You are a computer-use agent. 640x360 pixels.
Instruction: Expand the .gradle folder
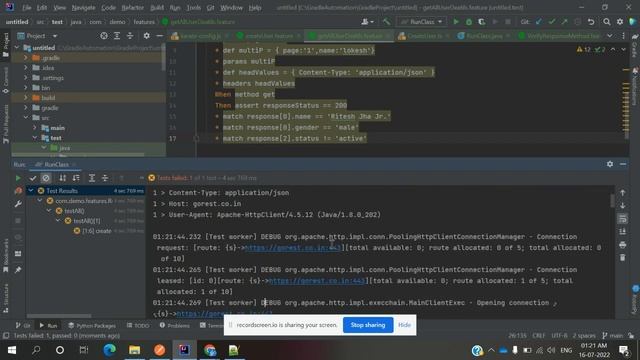point(26,58)
